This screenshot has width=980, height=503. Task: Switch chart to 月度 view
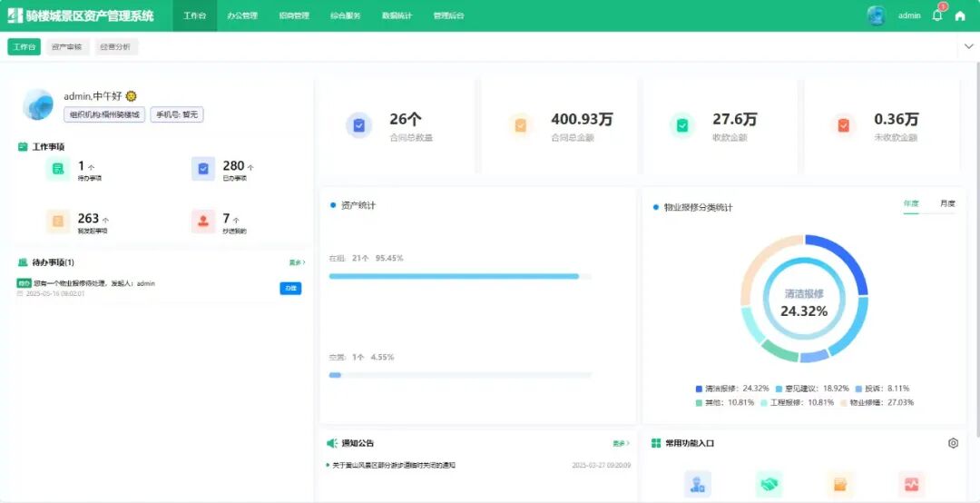tap(947, 203)
